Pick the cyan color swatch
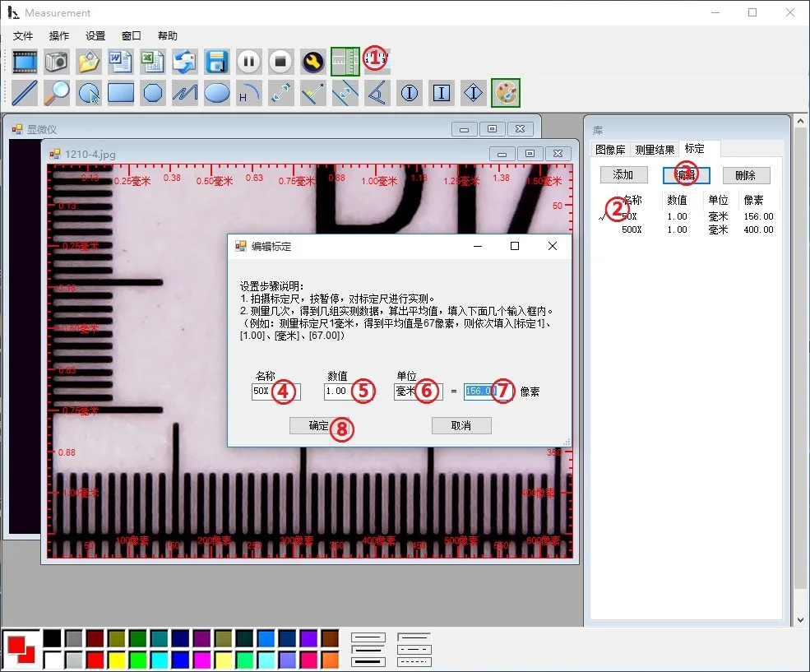 [x=160, y=660]
